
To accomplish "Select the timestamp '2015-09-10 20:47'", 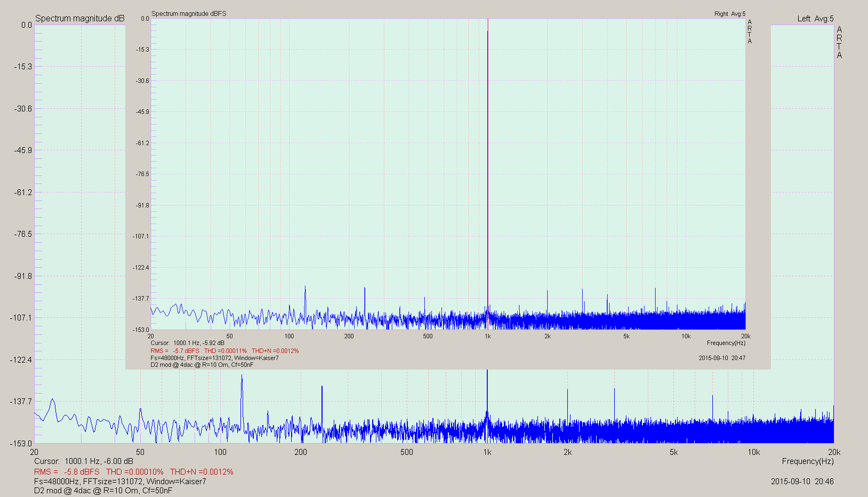I will (722, 358).
